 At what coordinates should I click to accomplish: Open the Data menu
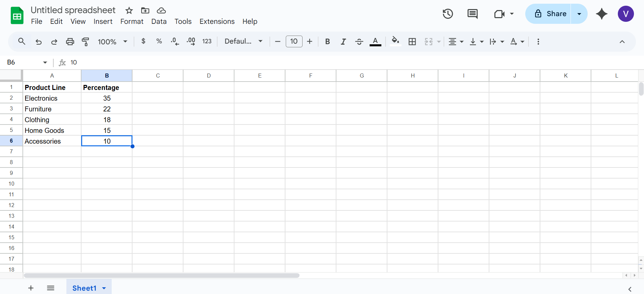(x=159, y=21)
